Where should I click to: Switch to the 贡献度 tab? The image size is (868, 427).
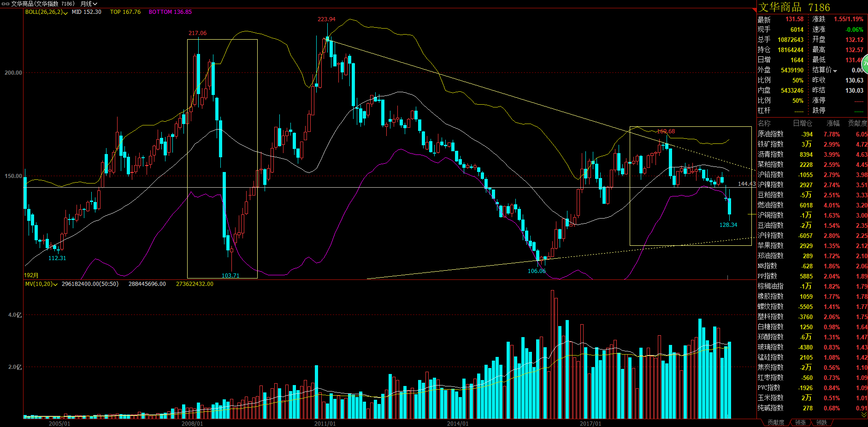click(776, 422)
